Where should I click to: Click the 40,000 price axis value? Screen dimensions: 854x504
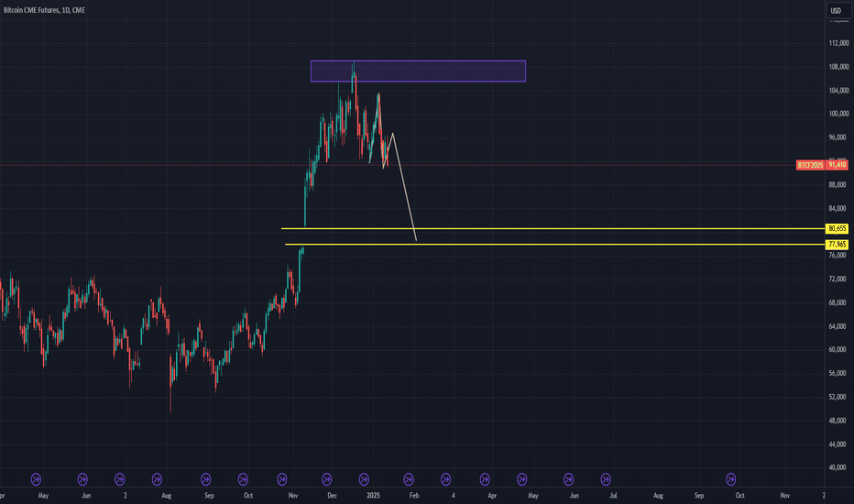[838, 467]
